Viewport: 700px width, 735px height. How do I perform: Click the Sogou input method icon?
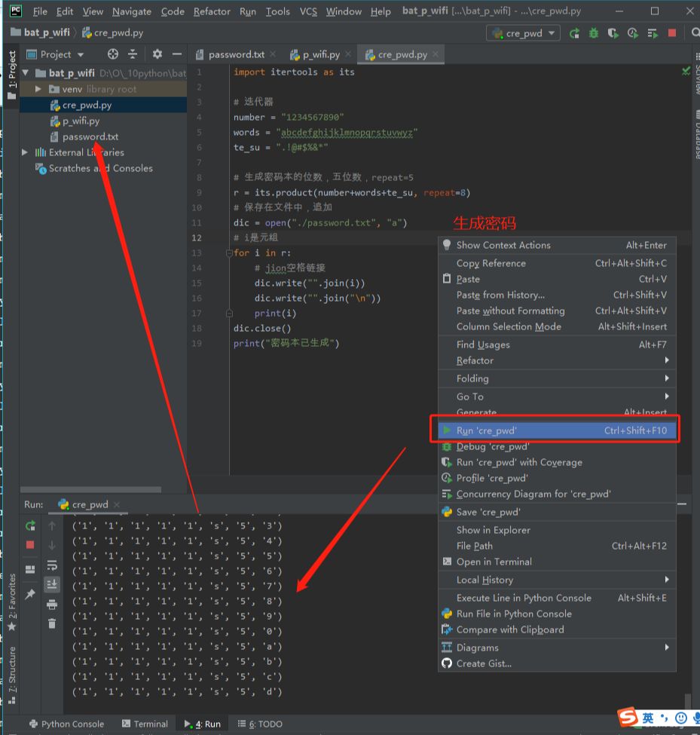(x=627, y=717)
